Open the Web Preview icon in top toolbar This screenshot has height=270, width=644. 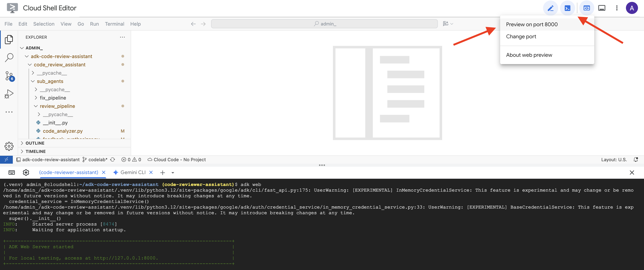coord(587,8)
